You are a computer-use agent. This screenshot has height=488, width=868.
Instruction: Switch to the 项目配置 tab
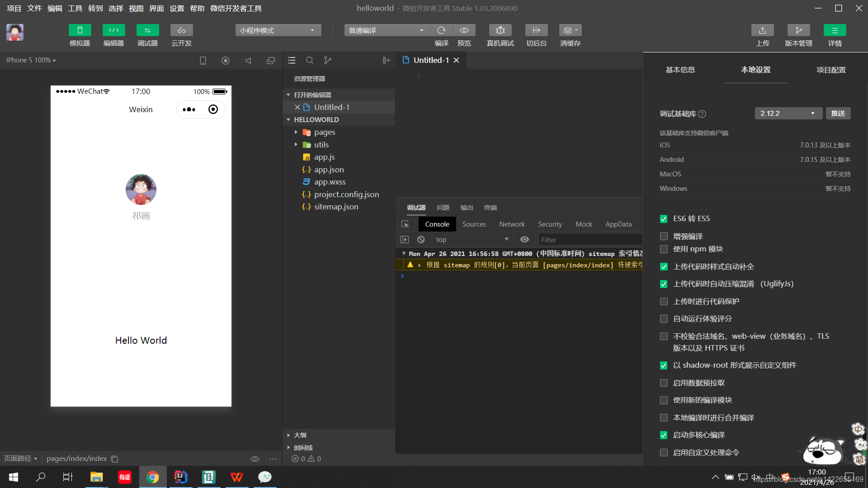[830, 70]
